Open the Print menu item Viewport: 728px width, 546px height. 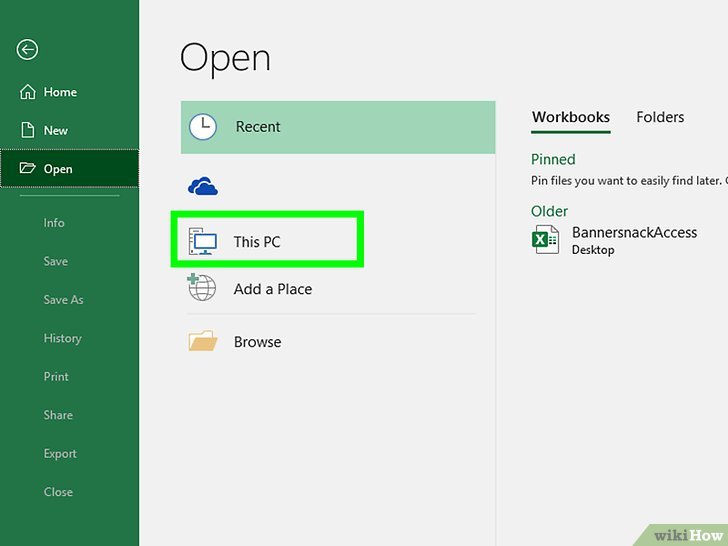click(56, 377)
